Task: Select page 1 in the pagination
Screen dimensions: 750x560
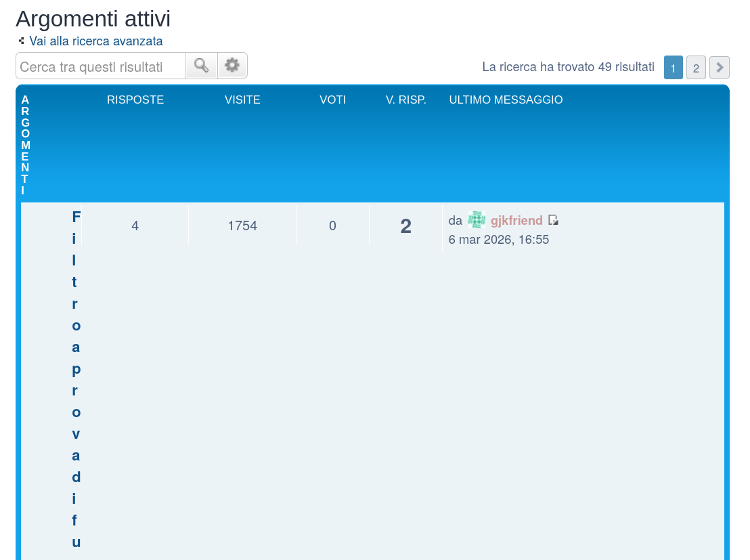Action: tap(673, 68)
